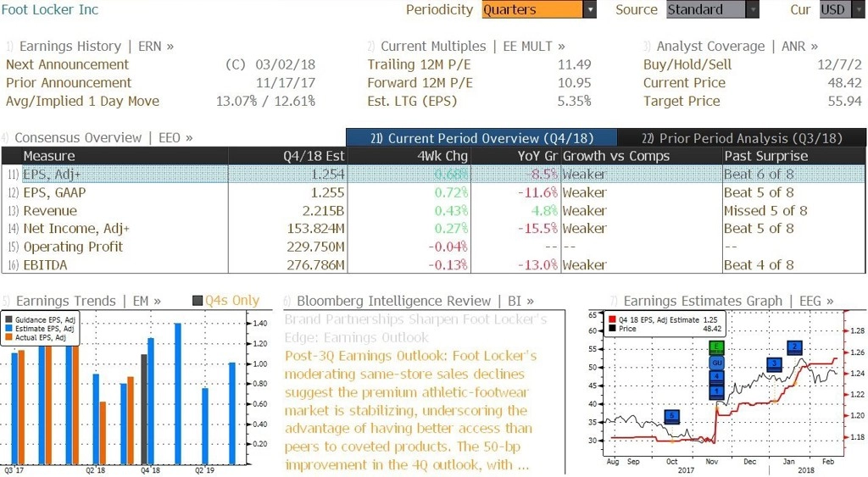Open the currency USD dropdown
This screenshot has height=477, width=868.
point(842,9)
